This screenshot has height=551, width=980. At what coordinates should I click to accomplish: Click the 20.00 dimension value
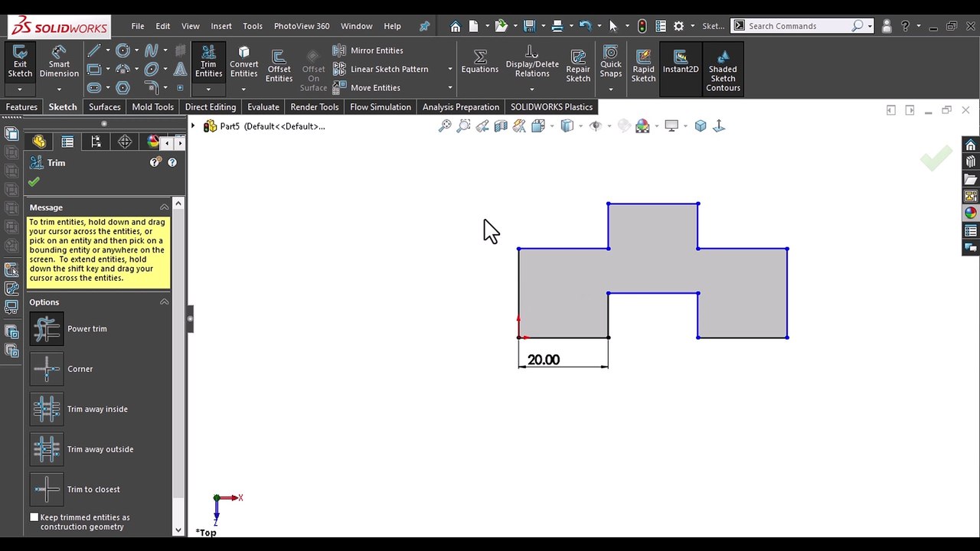coord(544,360)
